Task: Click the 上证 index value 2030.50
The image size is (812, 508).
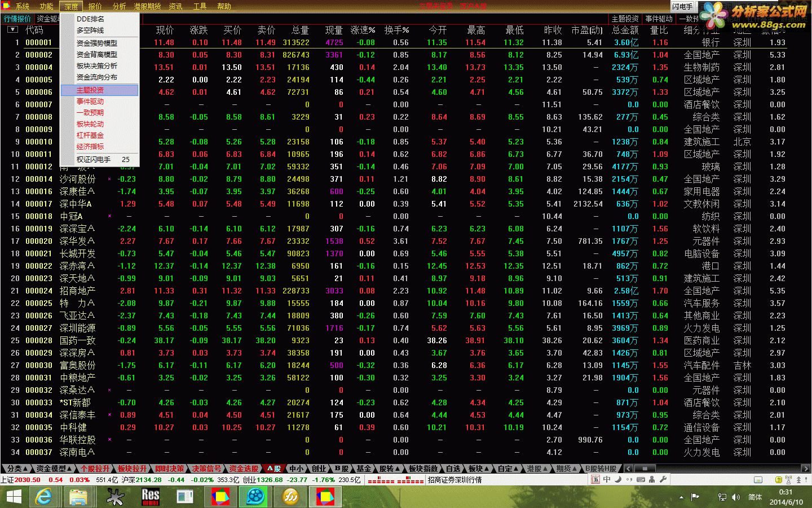Action: 28,480
